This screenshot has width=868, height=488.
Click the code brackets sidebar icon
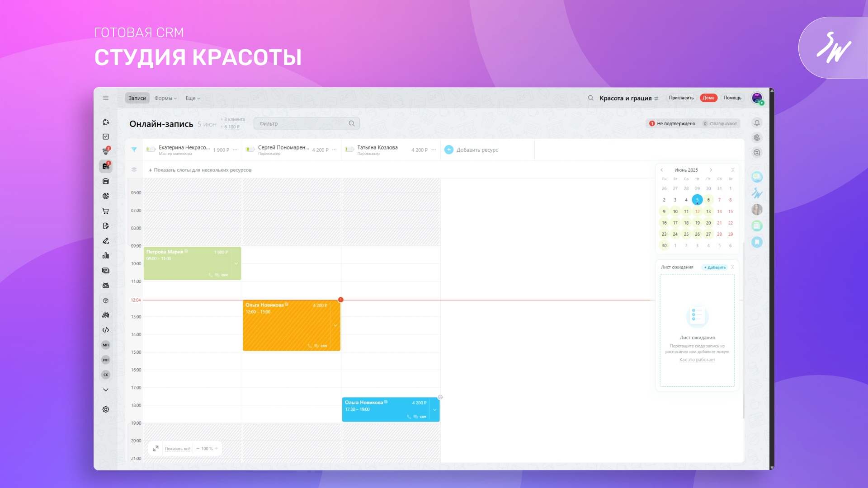pos(105,330)
